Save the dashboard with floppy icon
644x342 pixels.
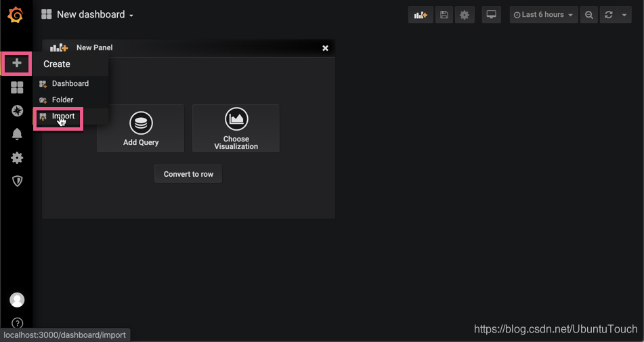click(x=444, y=15)
